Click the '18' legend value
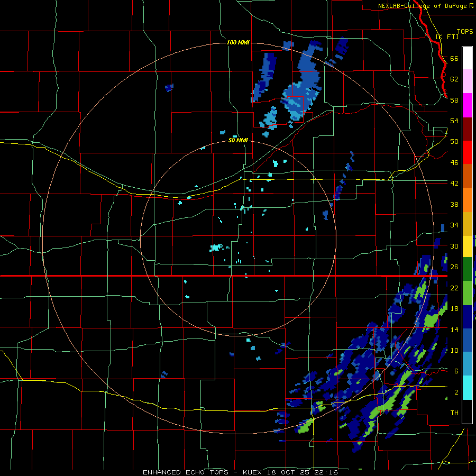 click(x=454, y=309)
